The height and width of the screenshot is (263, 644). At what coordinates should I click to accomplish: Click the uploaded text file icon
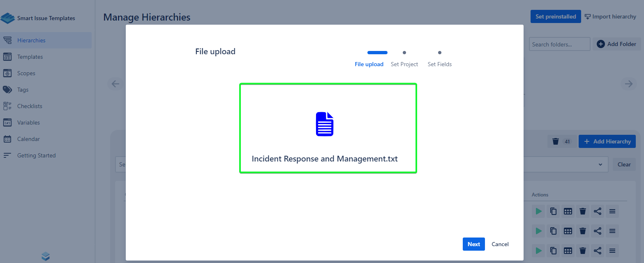pos(324,124)
